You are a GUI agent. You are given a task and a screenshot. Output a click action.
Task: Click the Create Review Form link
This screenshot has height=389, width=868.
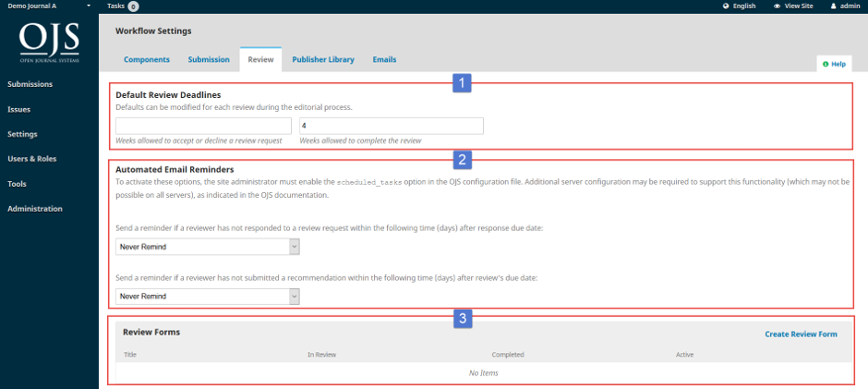click(801, 334)
